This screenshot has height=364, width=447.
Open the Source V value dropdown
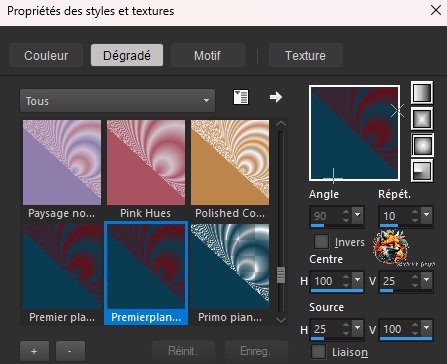pos(426,328)
